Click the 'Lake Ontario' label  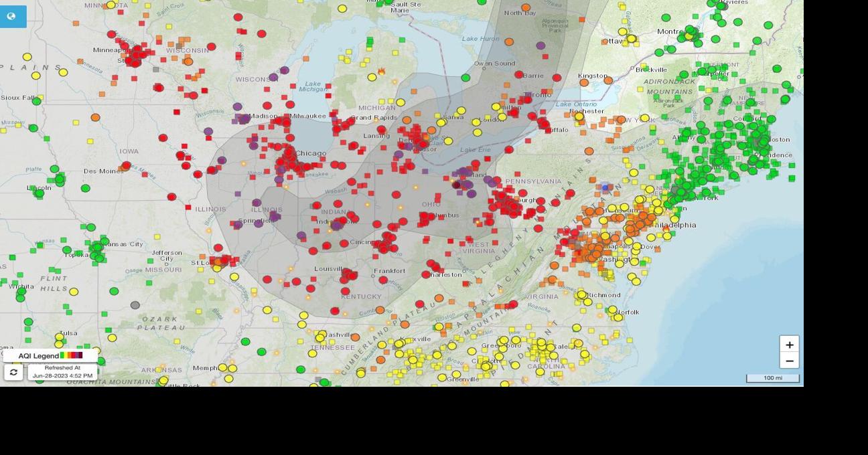point(576,104)
